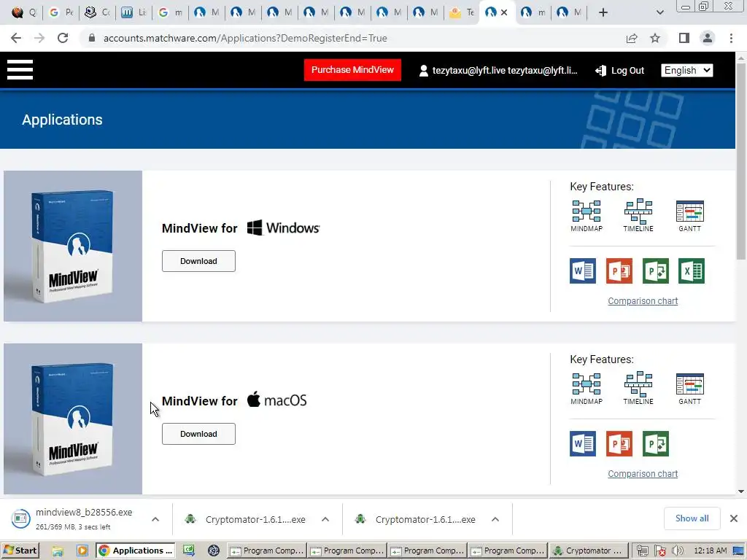This screenshot has width=747, height=560.
Task: Open the Windows Start menu
Action: pyautogui.click(x=20, y=551)
